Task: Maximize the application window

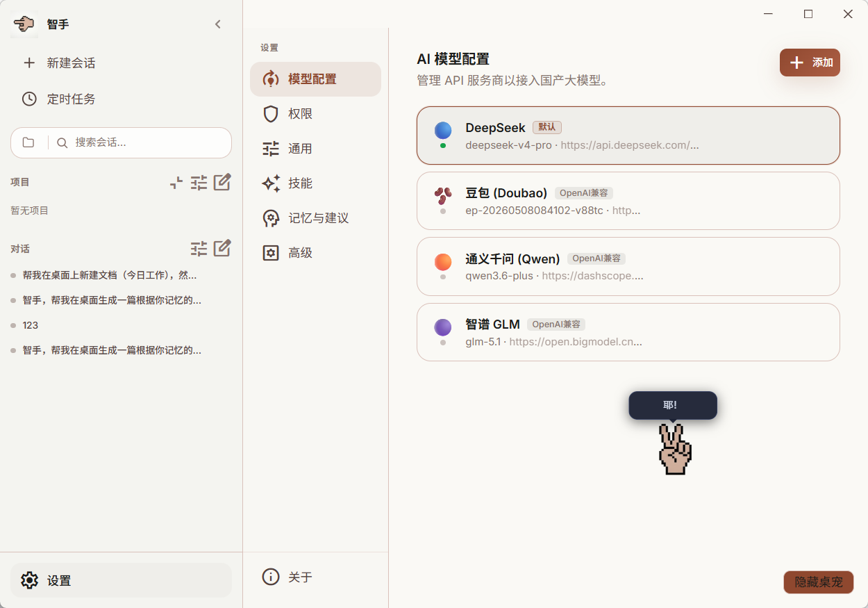Action: [808, 14]
